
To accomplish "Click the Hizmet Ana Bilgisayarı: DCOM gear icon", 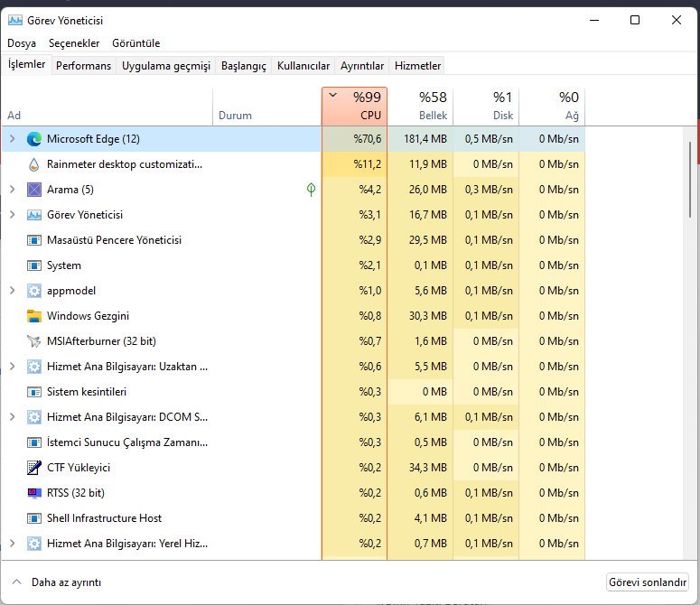I will click(34, 417).
